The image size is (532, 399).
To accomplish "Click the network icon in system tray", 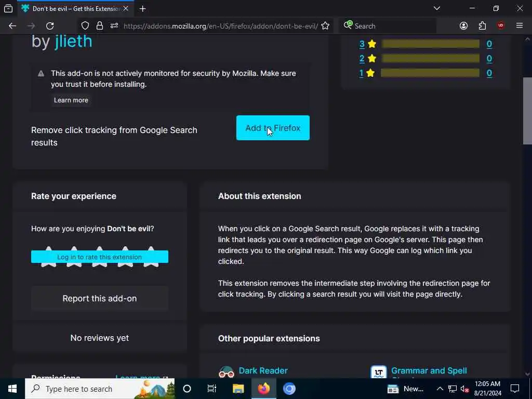I will (453, 389).
